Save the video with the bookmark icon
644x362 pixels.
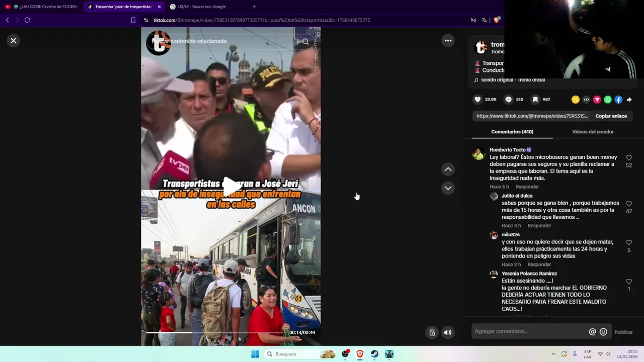(535, 100)
